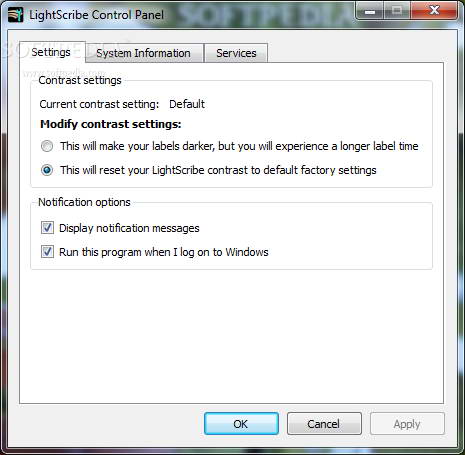Confirm changes with the OK button

[241, 424]
